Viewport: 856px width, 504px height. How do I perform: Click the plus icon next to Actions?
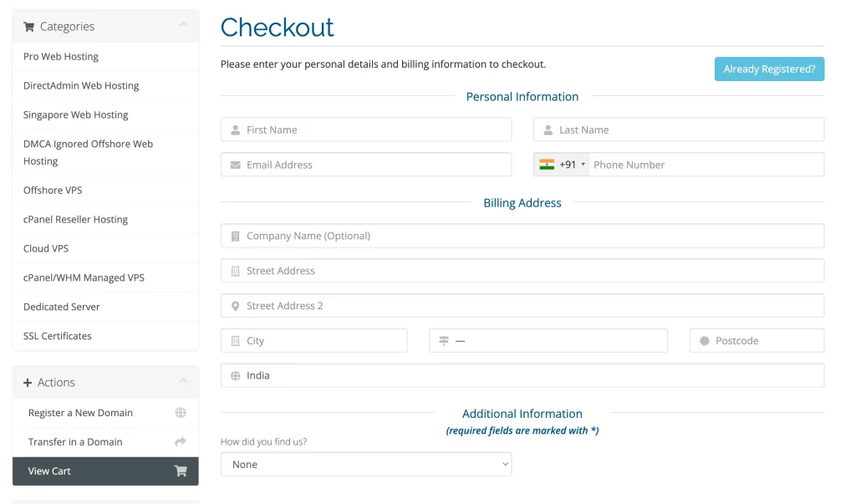coord(27,382)
